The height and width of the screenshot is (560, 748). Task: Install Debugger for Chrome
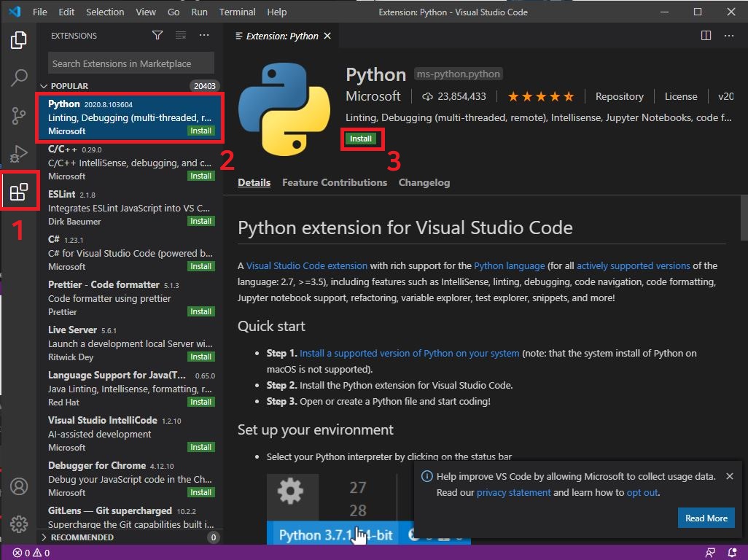[x=200, y=492]
